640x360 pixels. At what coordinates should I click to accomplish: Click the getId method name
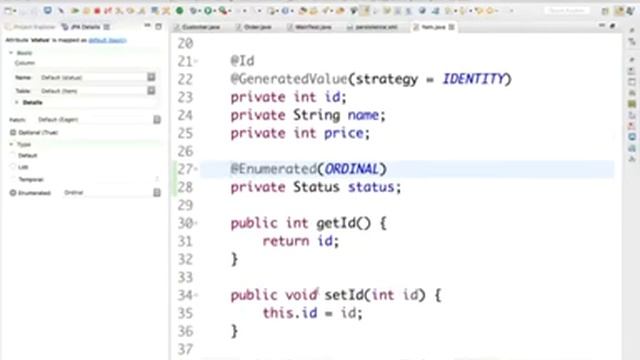pos(336,223)
